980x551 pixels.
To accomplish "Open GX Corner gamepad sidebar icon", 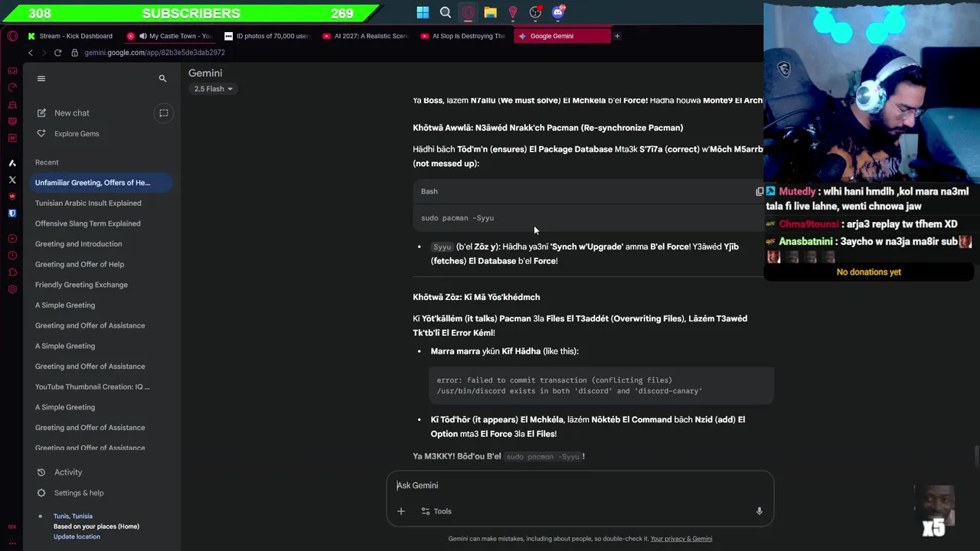I will tap(12, 70).
